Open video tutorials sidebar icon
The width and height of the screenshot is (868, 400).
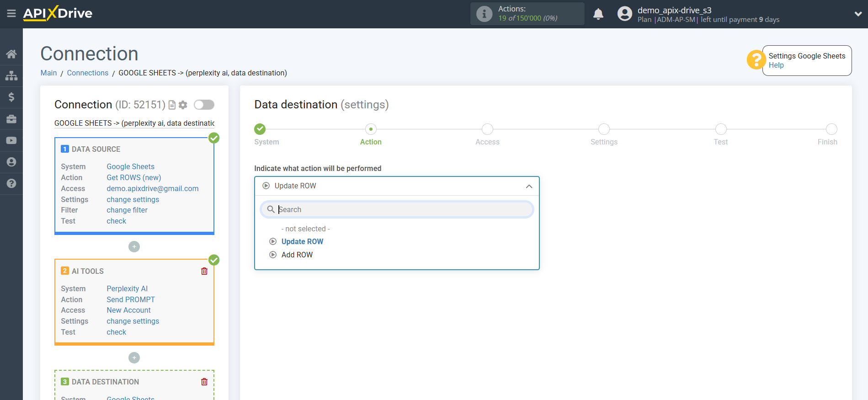coord(11,140)
